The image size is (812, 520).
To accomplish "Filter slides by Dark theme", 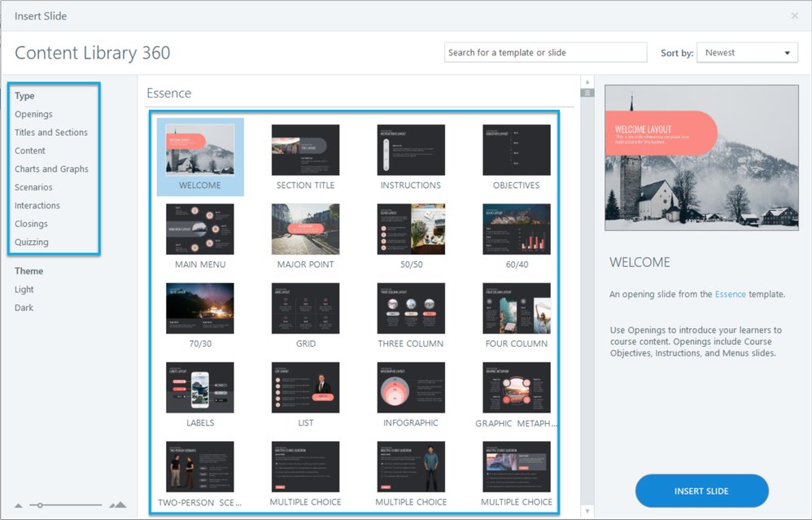I will pos(24,308).
